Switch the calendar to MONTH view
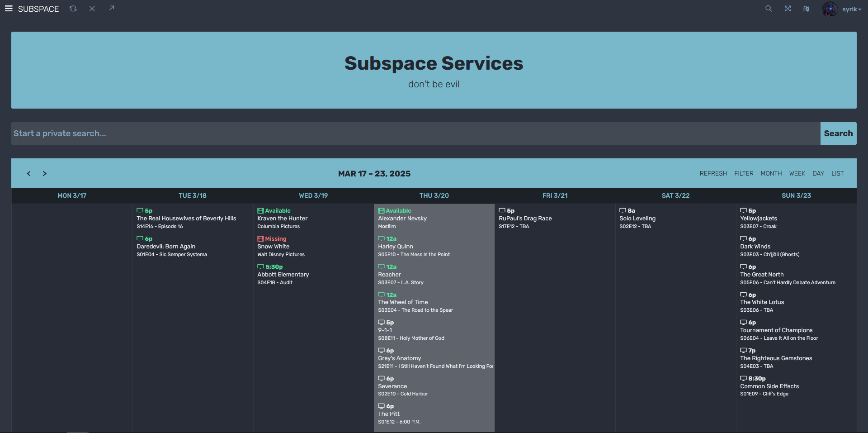Viewport: 868px width, 433px height. click(771, 173)
